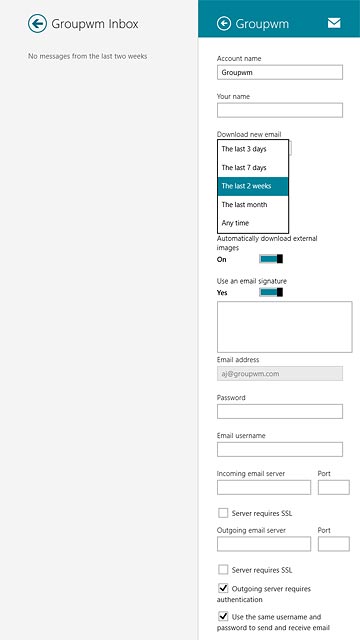Viewport: 360px width, 640px height.
Task: Toggle automatically download external images switch
Action: tap(271, 259)
